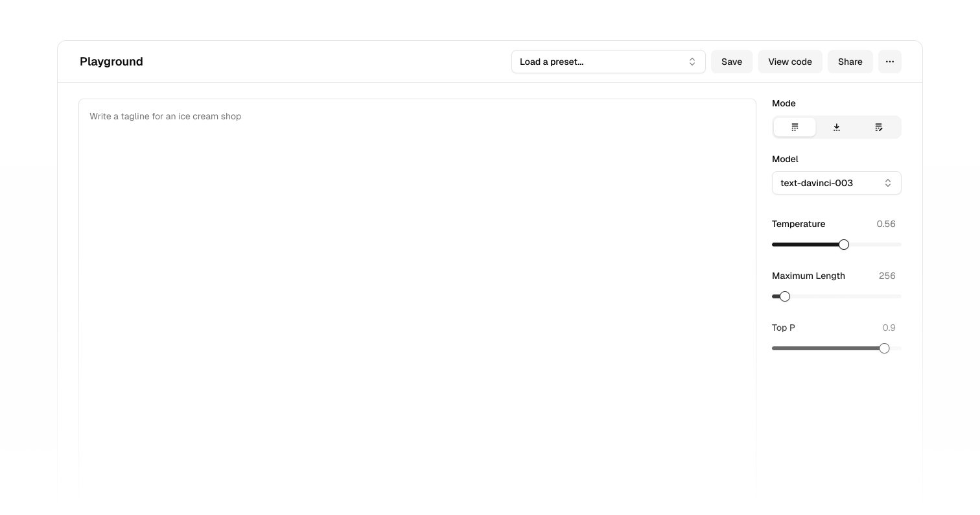Click the Temperature value 0.56
The width and height of the screenshot is (980, 515).
[886, 224]
